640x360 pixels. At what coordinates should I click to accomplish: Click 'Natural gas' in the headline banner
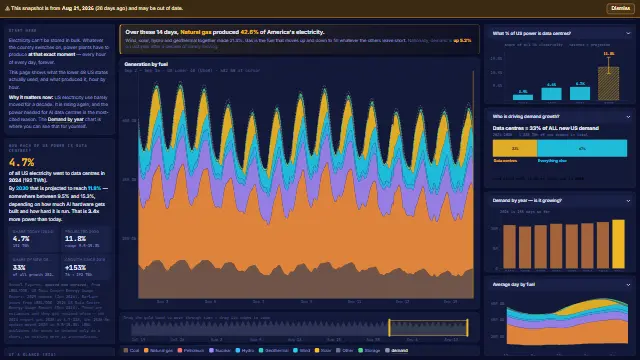[196, 32]
